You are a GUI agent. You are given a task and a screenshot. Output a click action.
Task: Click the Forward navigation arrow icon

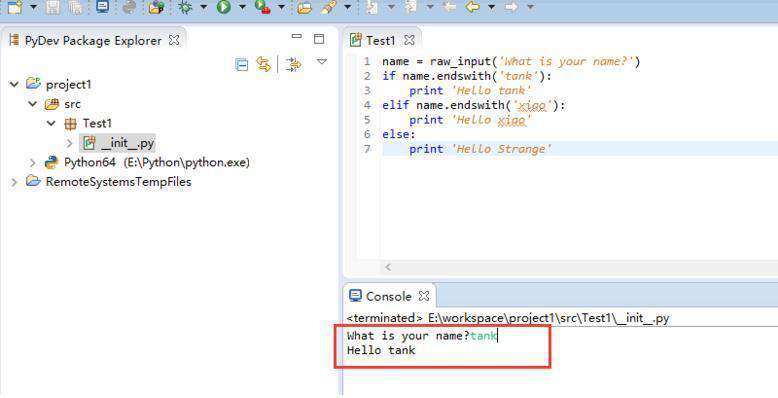tap(512, 7)
